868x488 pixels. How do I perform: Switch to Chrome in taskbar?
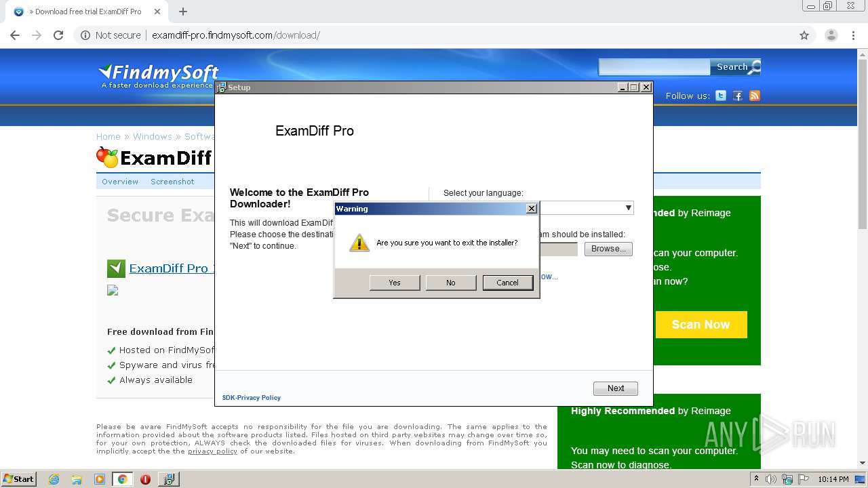pyautogui.click(x=123, y=479)
